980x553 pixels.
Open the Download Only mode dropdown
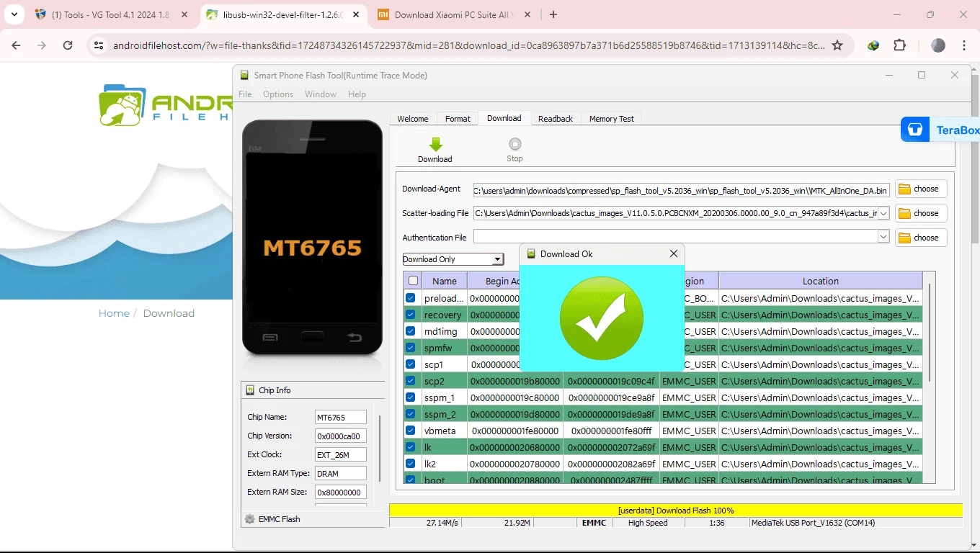(498, 259)
